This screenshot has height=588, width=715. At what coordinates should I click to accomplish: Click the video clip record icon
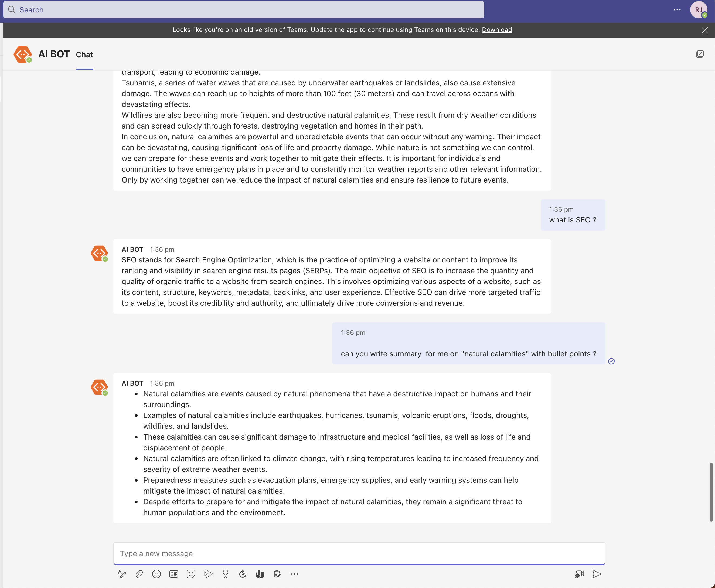[579, 574]
